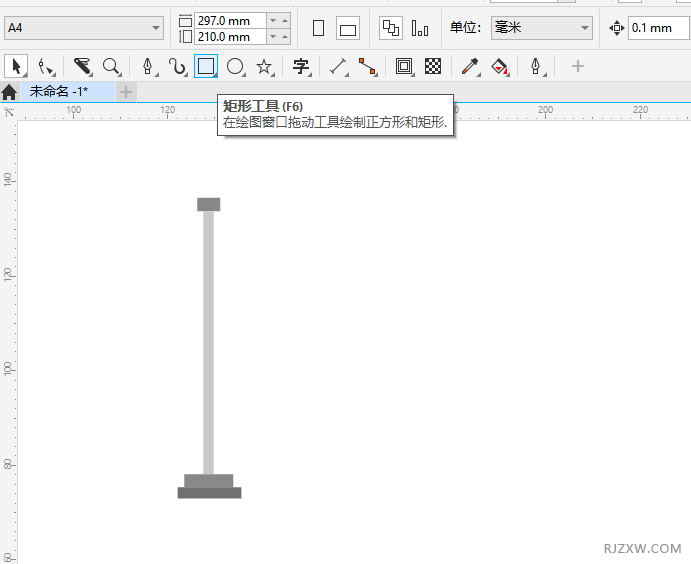Set page orientation to landscape

348,28
